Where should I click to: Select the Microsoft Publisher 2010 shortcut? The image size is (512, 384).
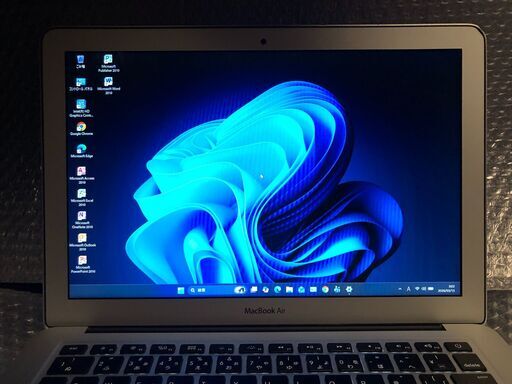[108, 63]
